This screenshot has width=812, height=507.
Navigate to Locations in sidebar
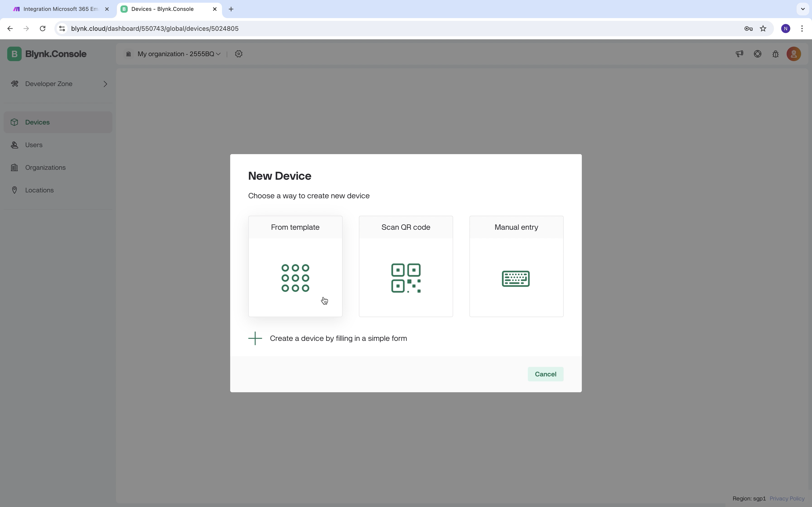(x=39, y=190)
